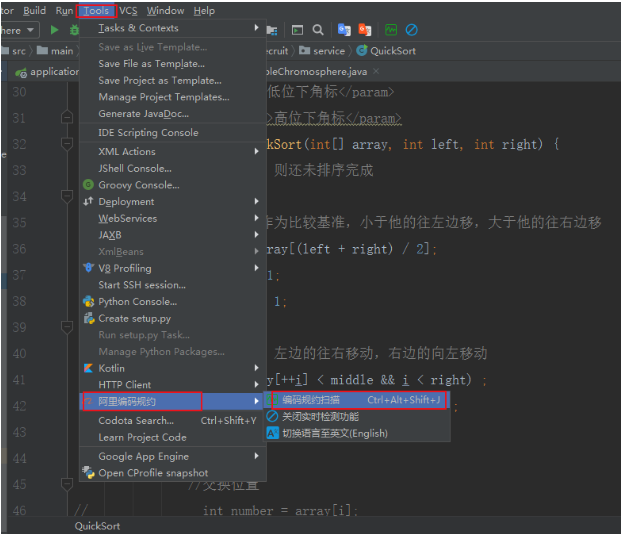The image size is (623, 534).
Task: Select Save Project as Template
Action: [173, 80]
